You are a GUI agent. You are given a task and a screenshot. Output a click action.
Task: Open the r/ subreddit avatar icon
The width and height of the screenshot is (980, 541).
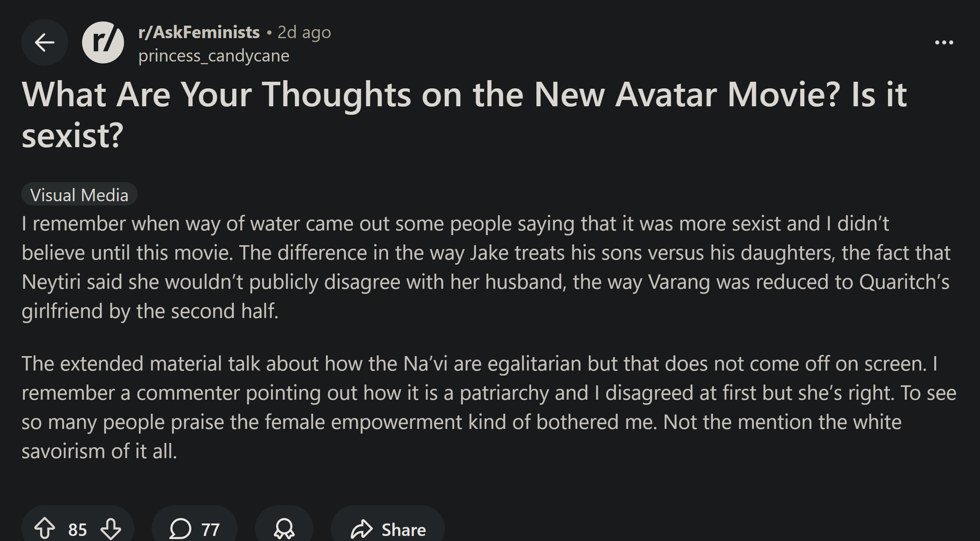point(103,42)
